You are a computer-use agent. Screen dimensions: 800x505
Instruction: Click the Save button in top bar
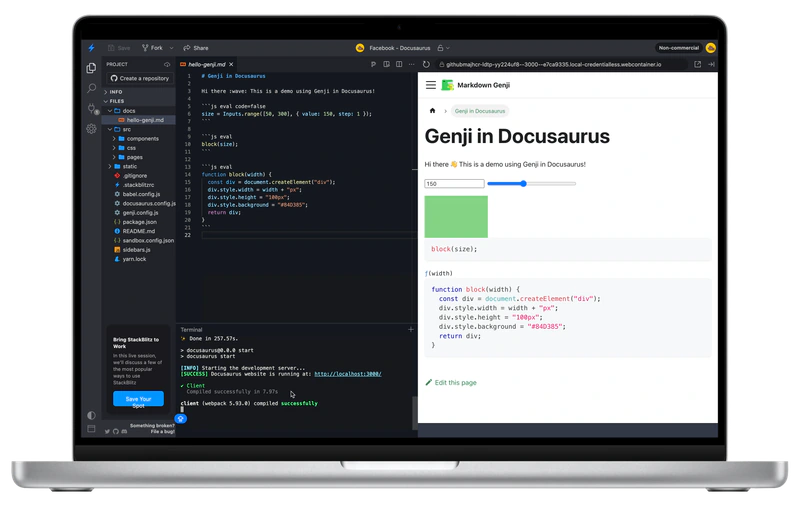pyautogui.click(x=119, y=48)
